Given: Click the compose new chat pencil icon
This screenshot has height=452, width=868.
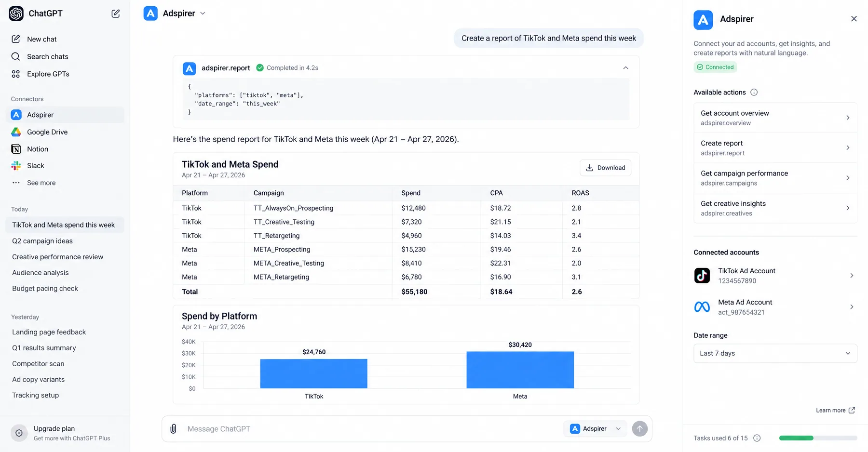Looking at the screenshot, I should coord(116,13).
